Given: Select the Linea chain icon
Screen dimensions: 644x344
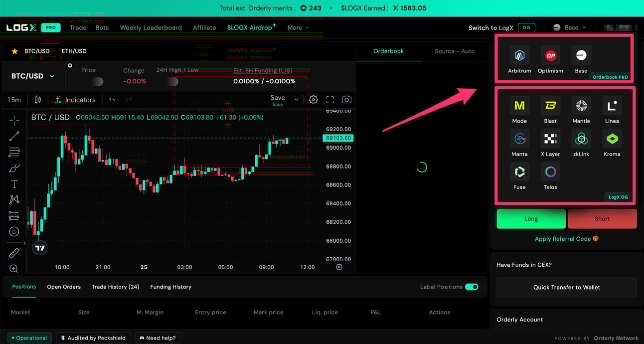Looking at the screenshot, I should pos(612,106).
